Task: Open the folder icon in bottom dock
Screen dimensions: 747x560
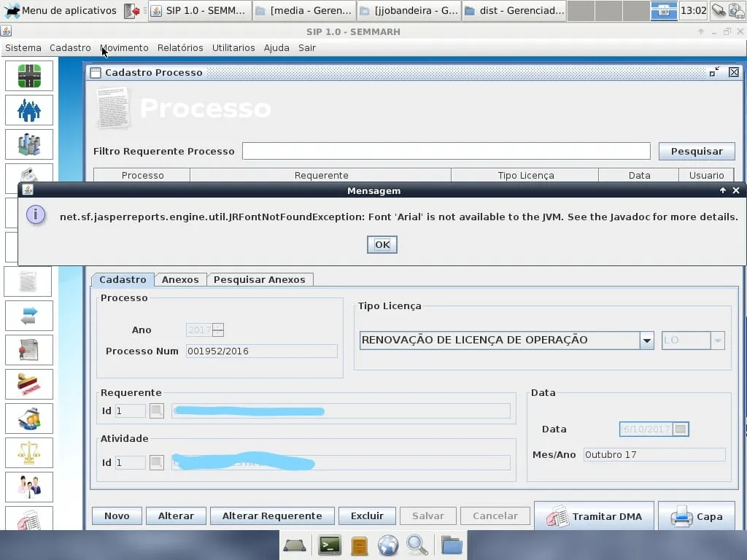Action: (x=451, y=545)
